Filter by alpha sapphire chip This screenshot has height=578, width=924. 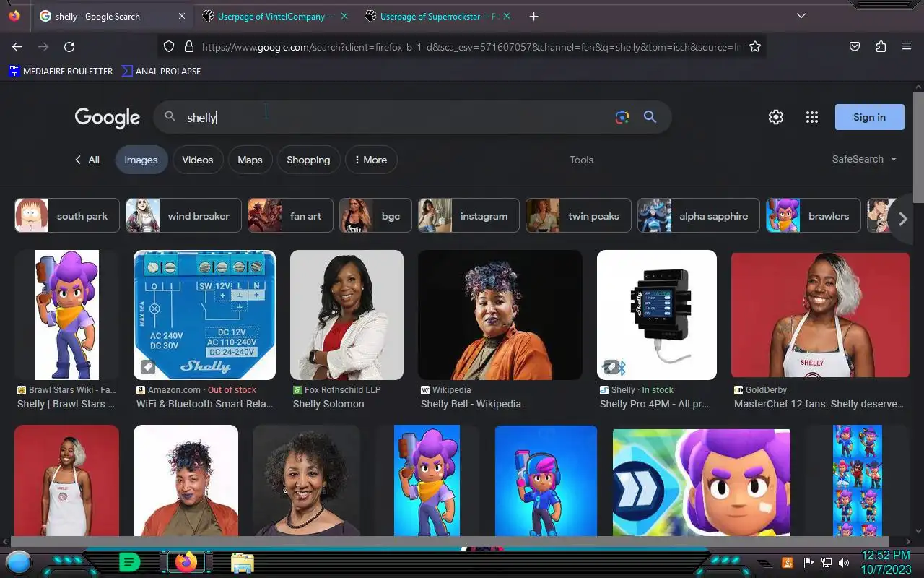click(698, 215)
